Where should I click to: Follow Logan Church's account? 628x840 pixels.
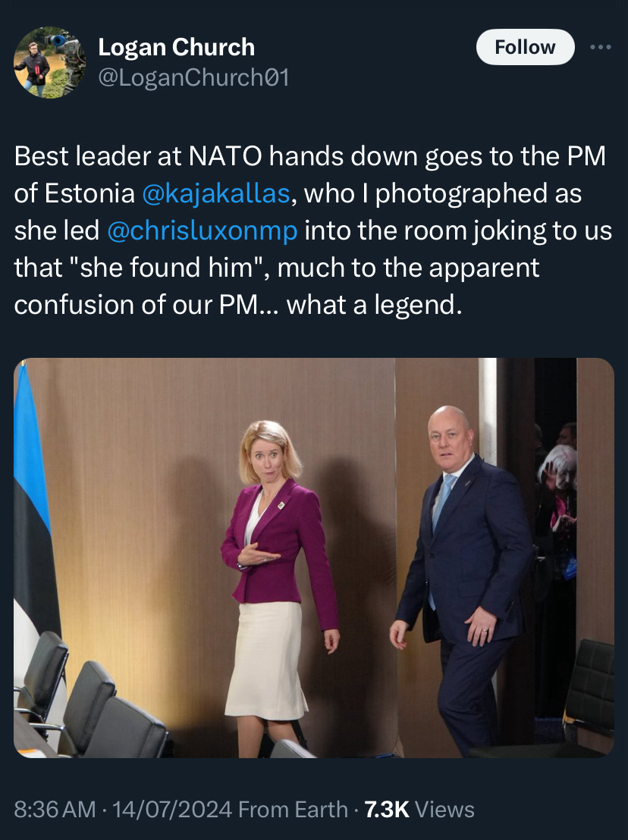click(525, 47)
